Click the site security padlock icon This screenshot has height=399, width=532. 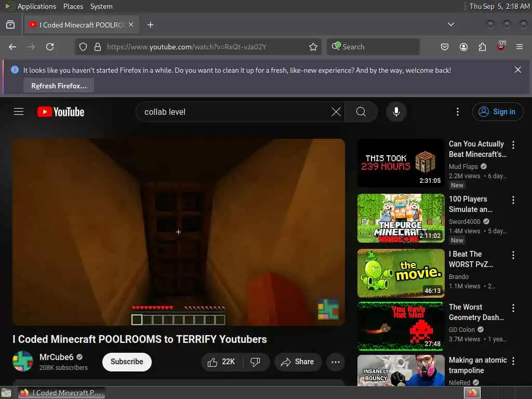click(x=97, y=47)
